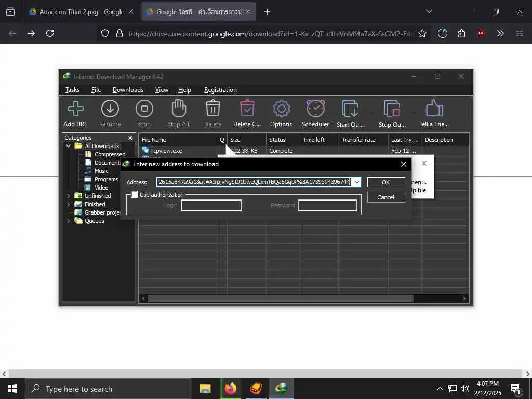Screen dimensions: 532x399
Task: Open Firefox View icon in tab bar
Action: click(x=10, y=12)
